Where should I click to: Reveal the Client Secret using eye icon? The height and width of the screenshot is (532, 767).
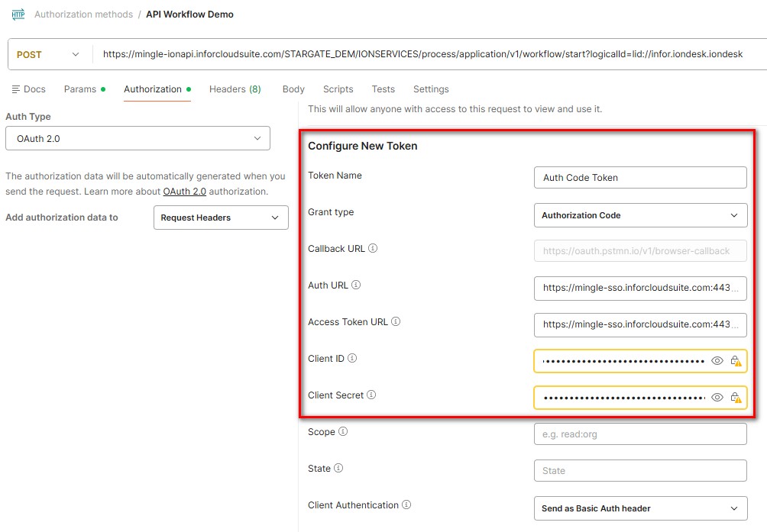pos(717,398)
